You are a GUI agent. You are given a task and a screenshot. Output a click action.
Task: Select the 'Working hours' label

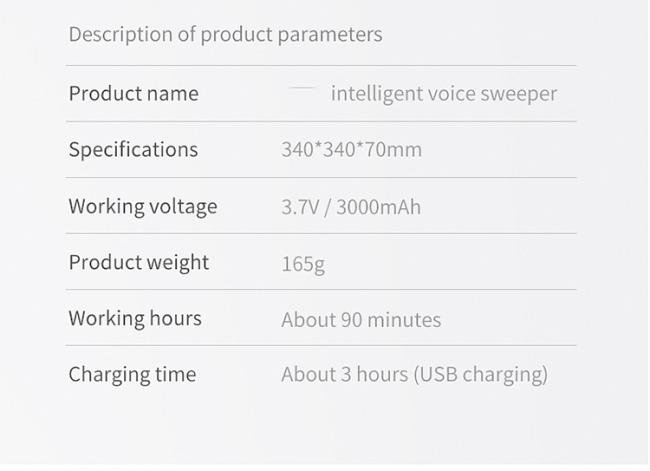[x=135, y=319]
